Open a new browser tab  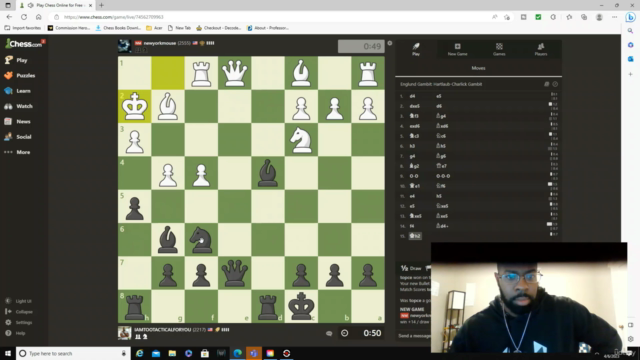tap(101, 5)
